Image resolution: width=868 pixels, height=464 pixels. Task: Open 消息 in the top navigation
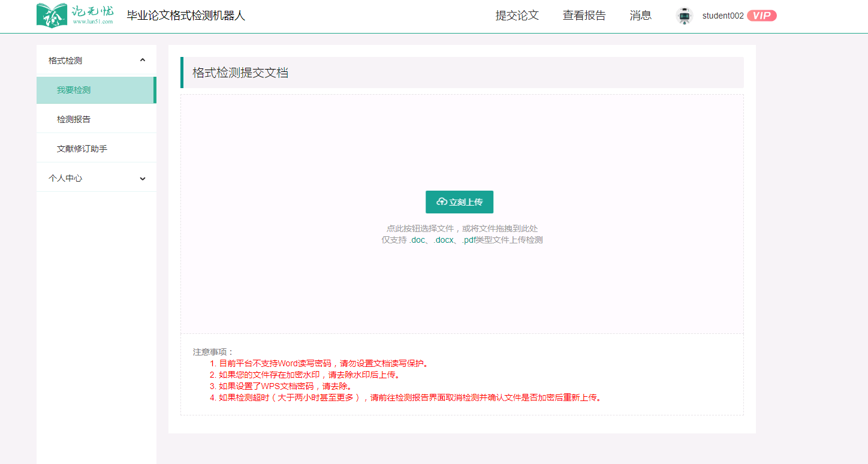pos(640,16)
